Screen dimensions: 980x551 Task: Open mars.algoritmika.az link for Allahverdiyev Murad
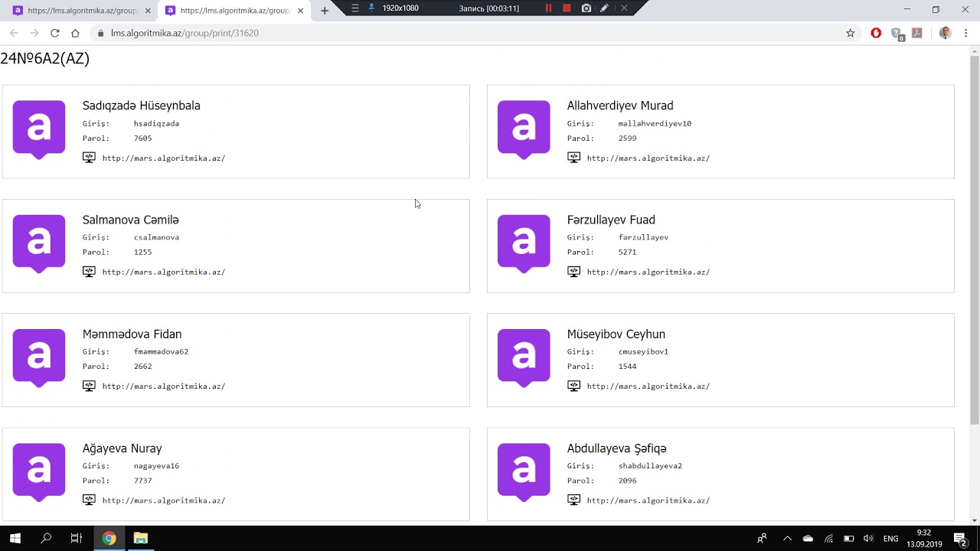point(648,158)
